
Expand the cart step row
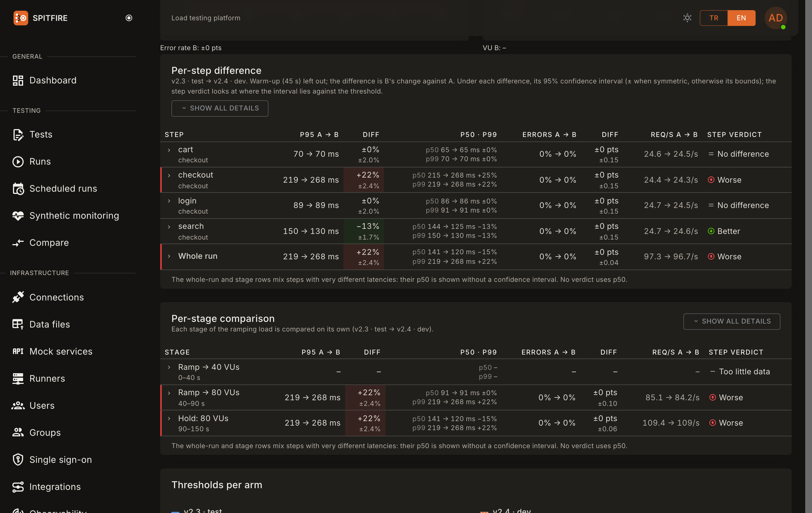[169, 150]
